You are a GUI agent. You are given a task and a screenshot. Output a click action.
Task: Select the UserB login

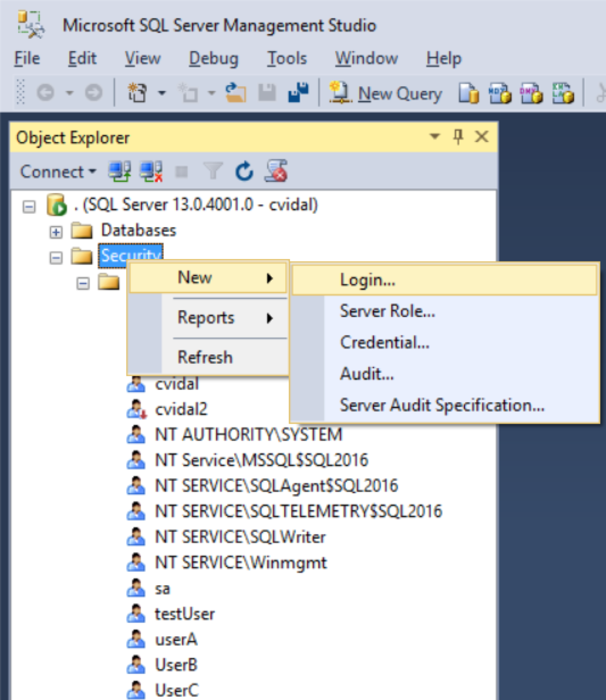pyautogui.click(x=176, y=665)
